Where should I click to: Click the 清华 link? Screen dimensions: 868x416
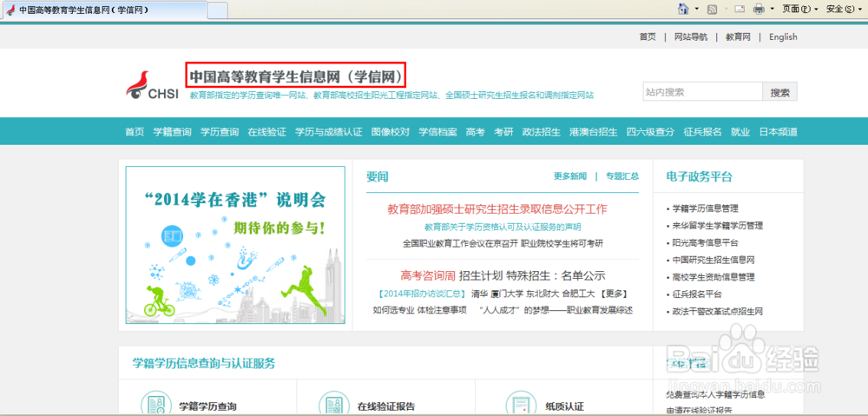(479, 294)
